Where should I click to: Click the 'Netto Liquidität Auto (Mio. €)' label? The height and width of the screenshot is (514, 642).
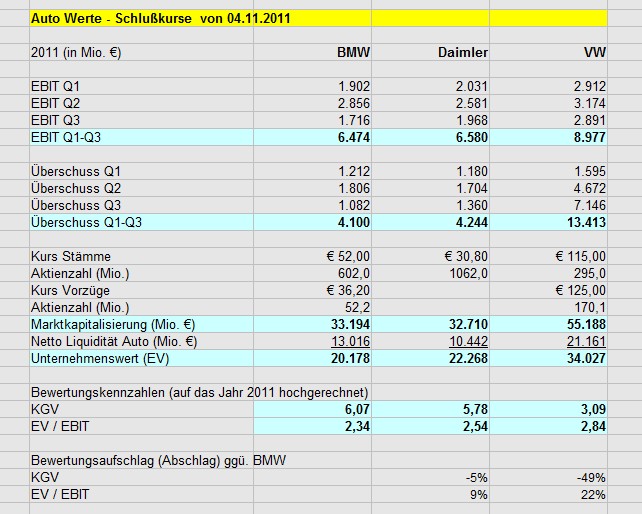pyautogui.click(x=114, y=341)
